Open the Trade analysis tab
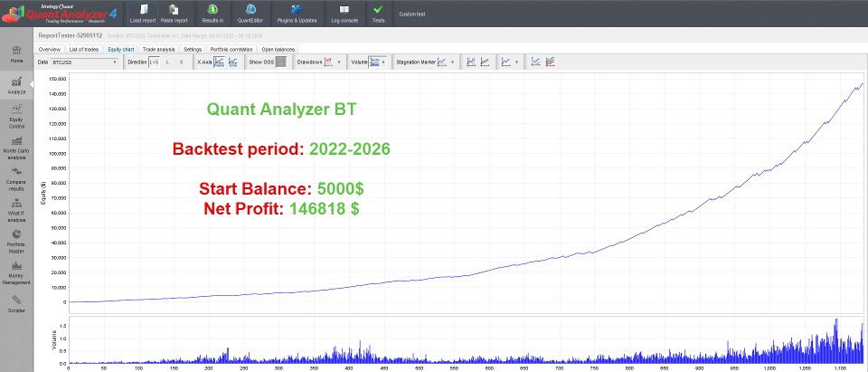Screen dimensions: 868x372 tap(158, 50)
